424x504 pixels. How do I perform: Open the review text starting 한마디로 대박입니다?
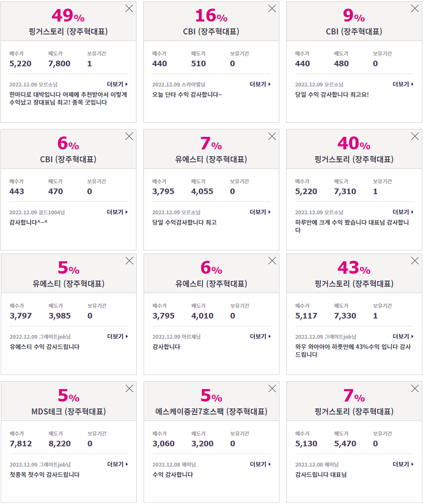pyautogui.click(x=68, y=99)
